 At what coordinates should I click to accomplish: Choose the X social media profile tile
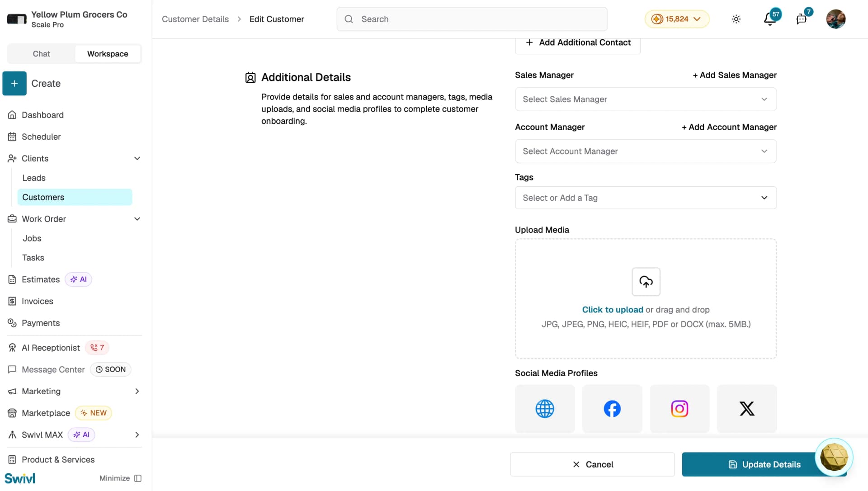pos(747,409)
